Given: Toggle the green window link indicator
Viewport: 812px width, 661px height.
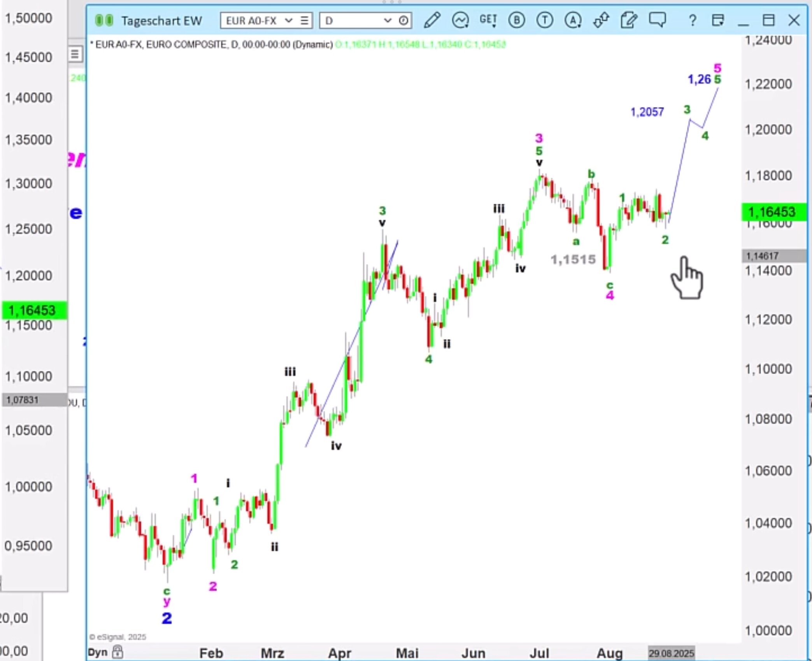Looking at the screenshot, I should [104, 20].
